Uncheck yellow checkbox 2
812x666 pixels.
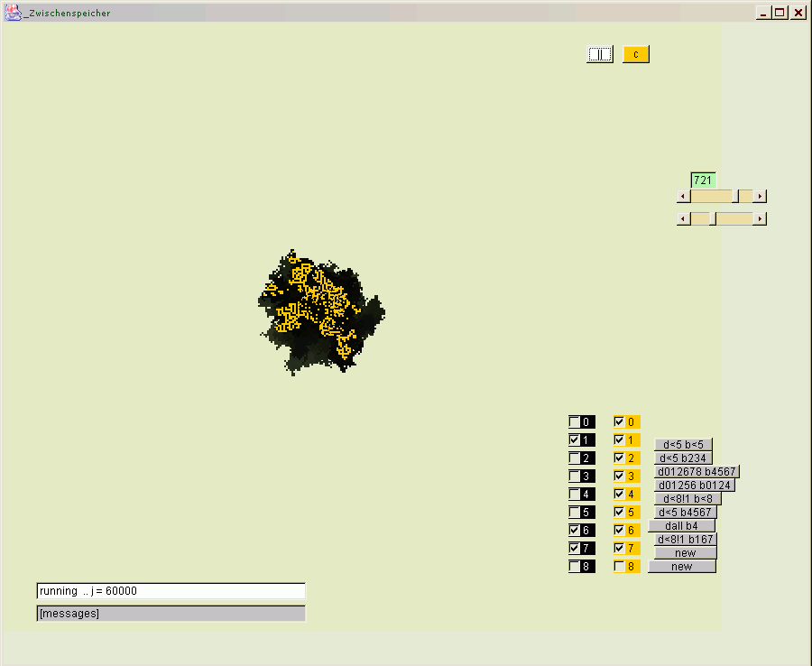619,458
